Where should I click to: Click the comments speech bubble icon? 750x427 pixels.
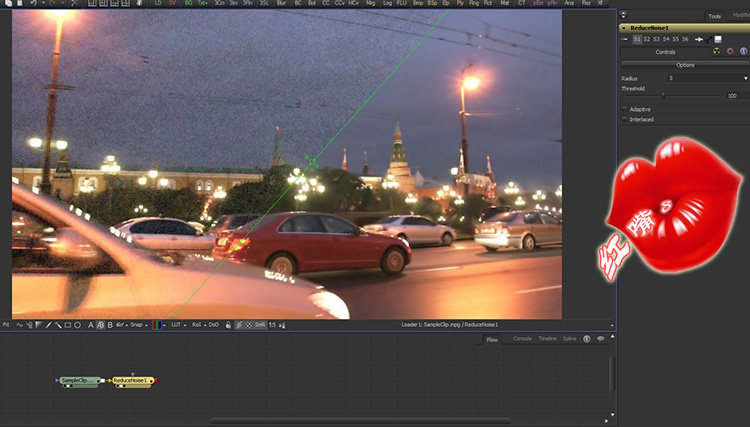[x=600, y=339]
